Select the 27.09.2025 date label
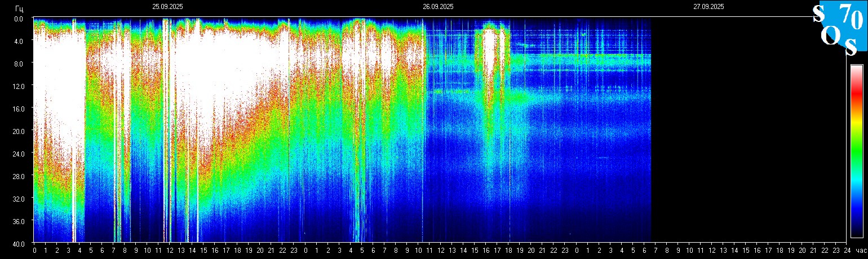This screenshot has width=868, height=259. (708, 7)
